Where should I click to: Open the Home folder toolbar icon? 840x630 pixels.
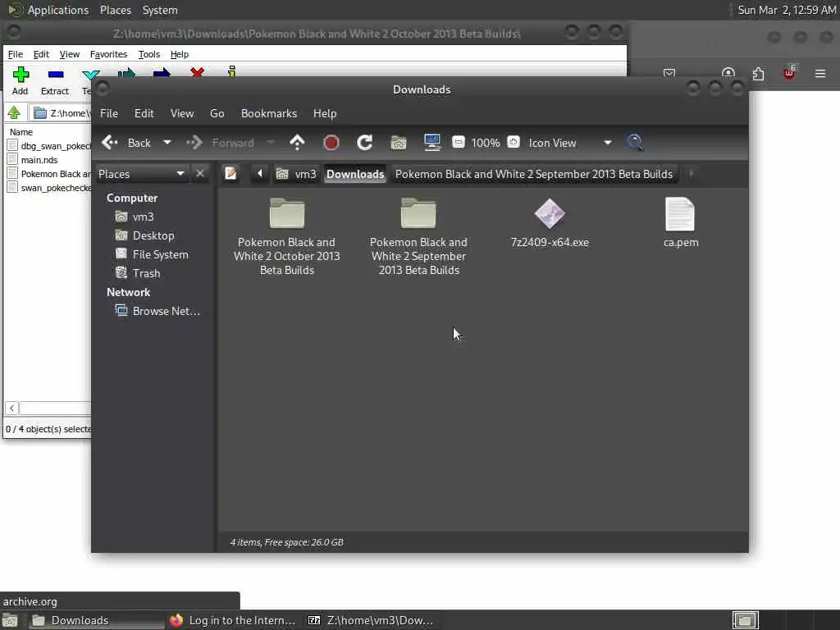tap(399, 143)
